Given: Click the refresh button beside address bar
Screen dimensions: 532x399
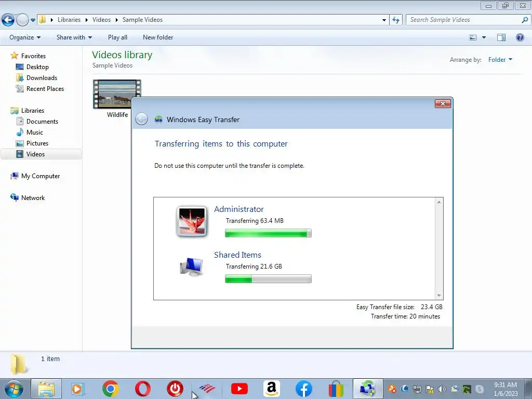Looking at the screenshot, I should click(x=395, y=20).
